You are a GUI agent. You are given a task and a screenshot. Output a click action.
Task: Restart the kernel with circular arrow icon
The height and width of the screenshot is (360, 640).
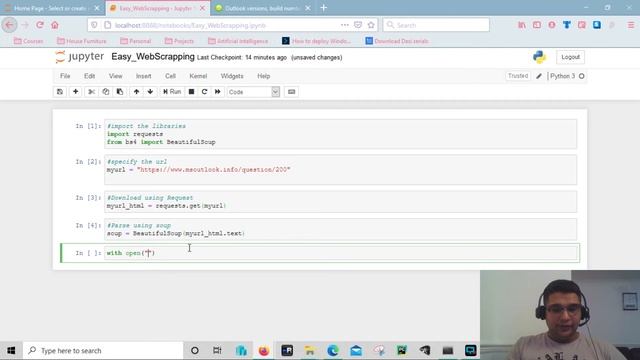pyautogui.click(x=204, y=92)
